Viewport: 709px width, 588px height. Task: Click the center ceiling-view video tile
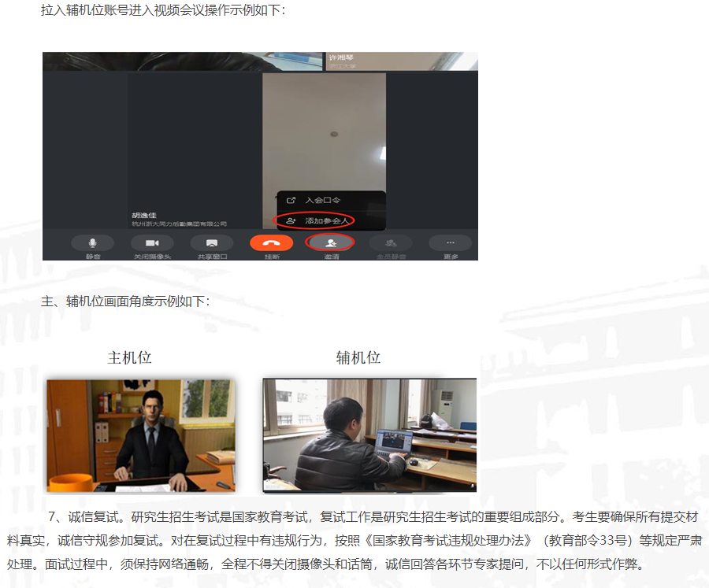click(324, 134)
